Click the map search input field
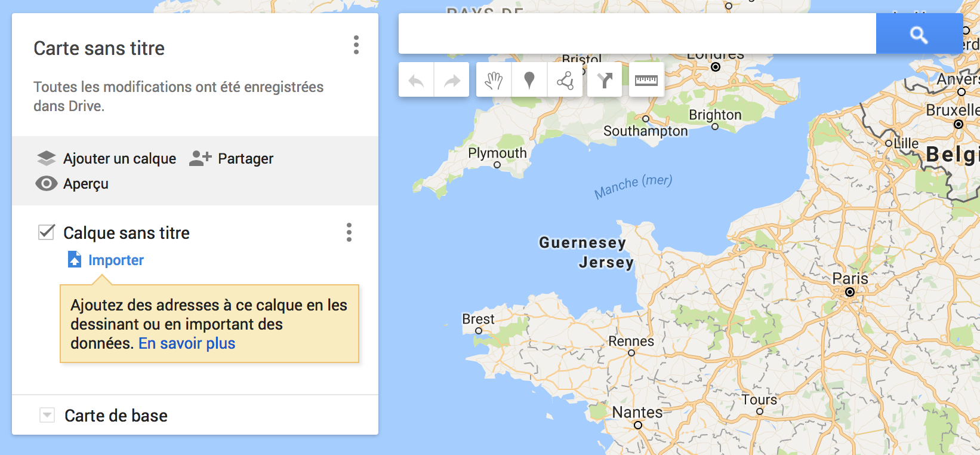The image size is (980, 455). click(x=637, y=34)
